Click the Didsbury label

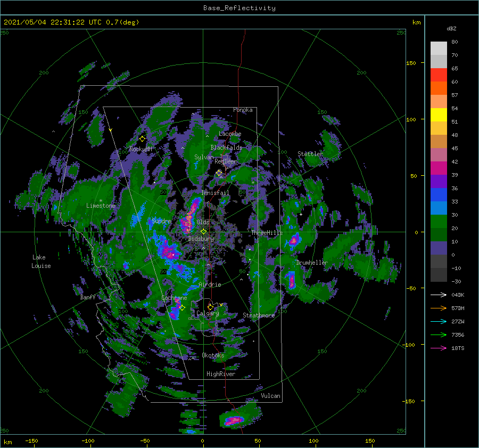201,239
